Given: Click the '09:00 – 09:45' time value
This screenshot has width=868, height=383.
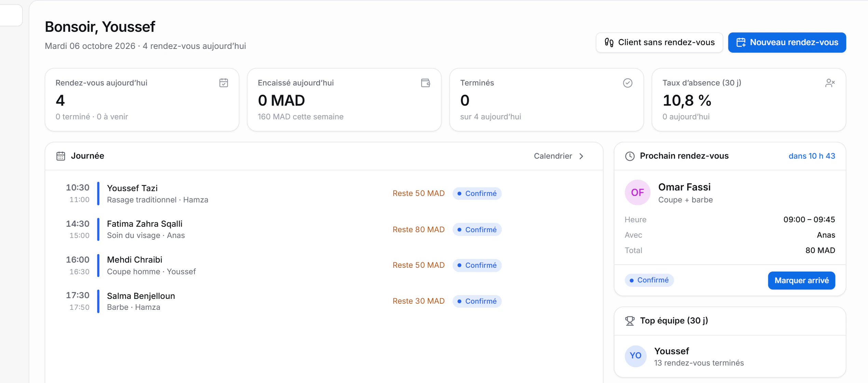Looking at the screenshot, I should tap(809, 220).
